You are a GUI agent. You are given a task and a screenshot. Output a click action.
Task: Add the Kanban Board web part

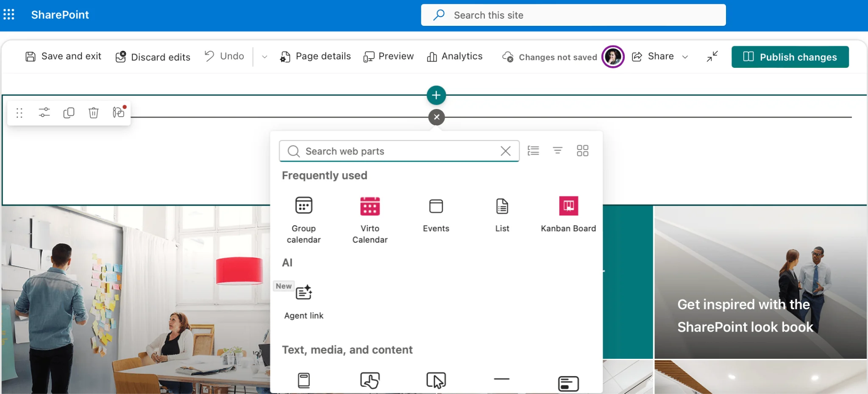pos(568,215)
